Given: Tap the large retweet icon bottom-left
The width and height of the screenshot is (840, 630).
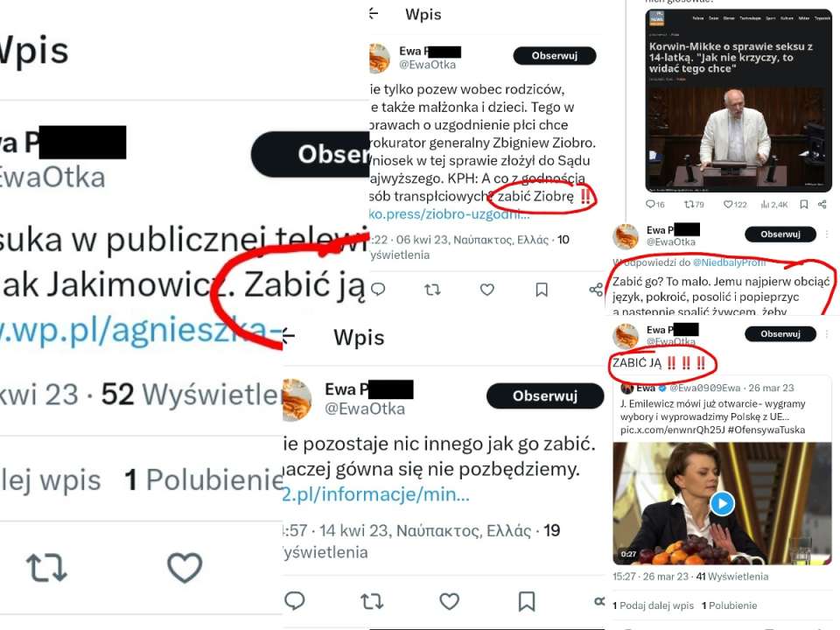Looking at the screenshot, I should coord(46,567).
